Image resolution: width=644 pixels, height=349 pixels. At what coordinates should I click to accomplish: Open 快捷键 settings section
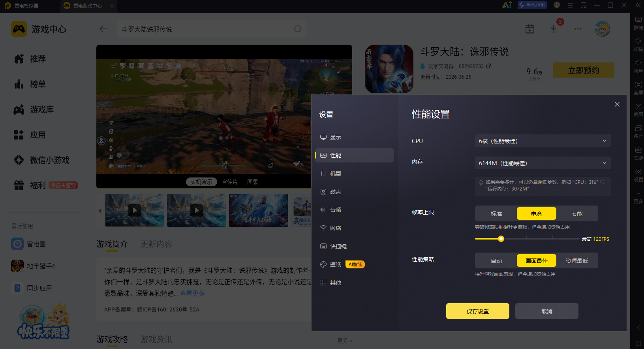click(x=355, y=246)
